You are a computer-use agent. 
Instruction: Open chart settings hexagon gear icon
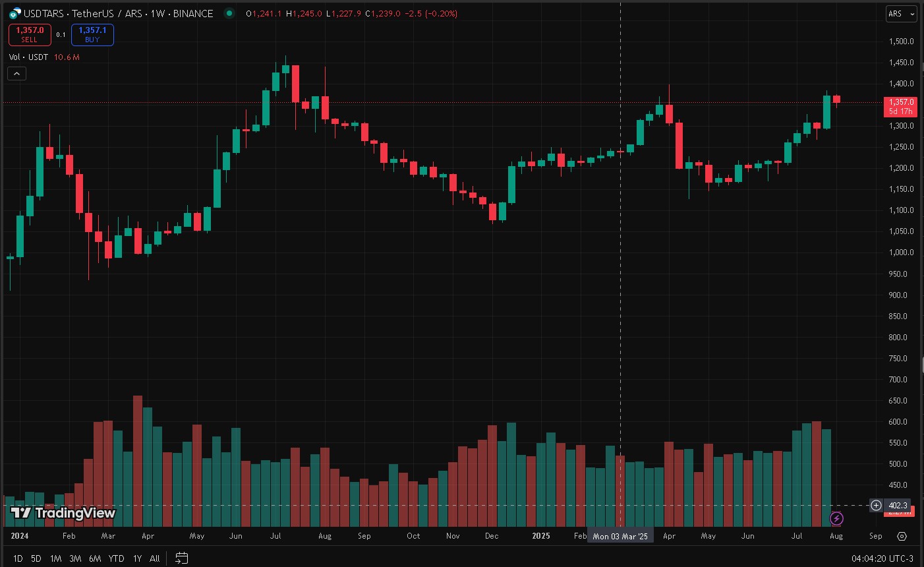click(x=902, y=536)
